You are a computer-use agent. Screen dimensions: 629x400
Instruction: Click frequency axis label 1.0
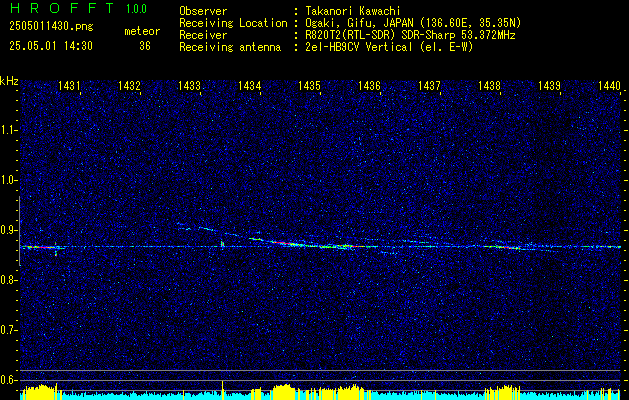[7, 181]
